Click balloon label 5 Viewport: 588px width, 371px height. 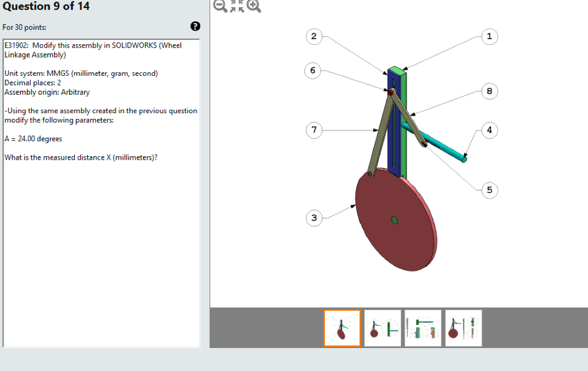coord(489,190)
